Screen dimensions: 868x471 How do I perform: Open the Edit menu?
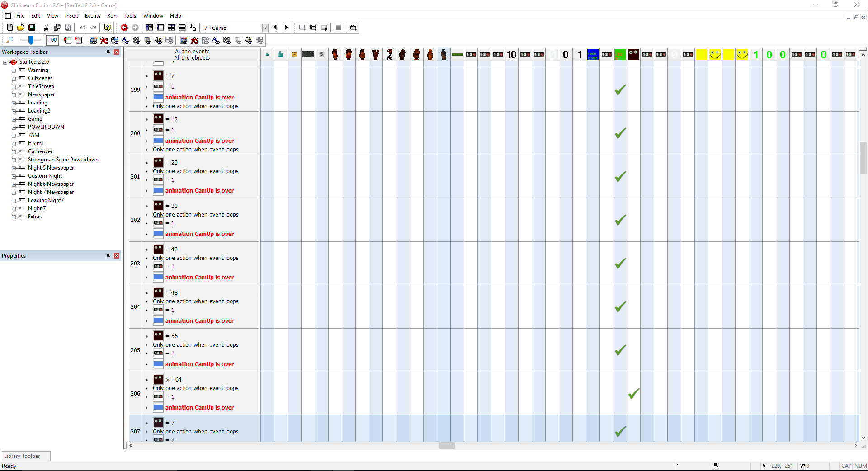pyautogui.click(x=36, y=16)
